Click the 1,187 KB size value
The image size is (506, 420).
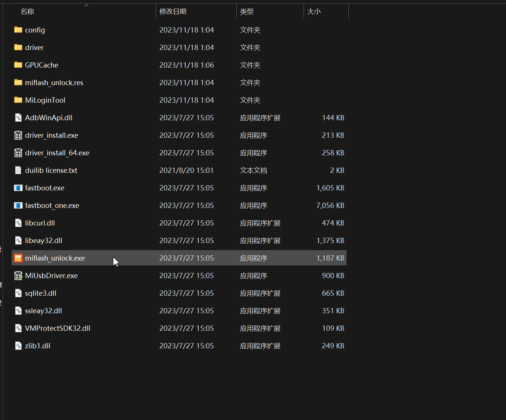point(330,258)
